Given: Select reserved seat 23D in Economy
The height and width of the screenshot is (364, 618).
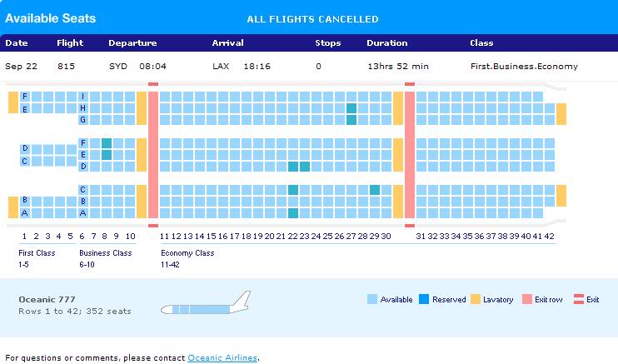Looking at the screenshot, I should click(x=305, y=167).
